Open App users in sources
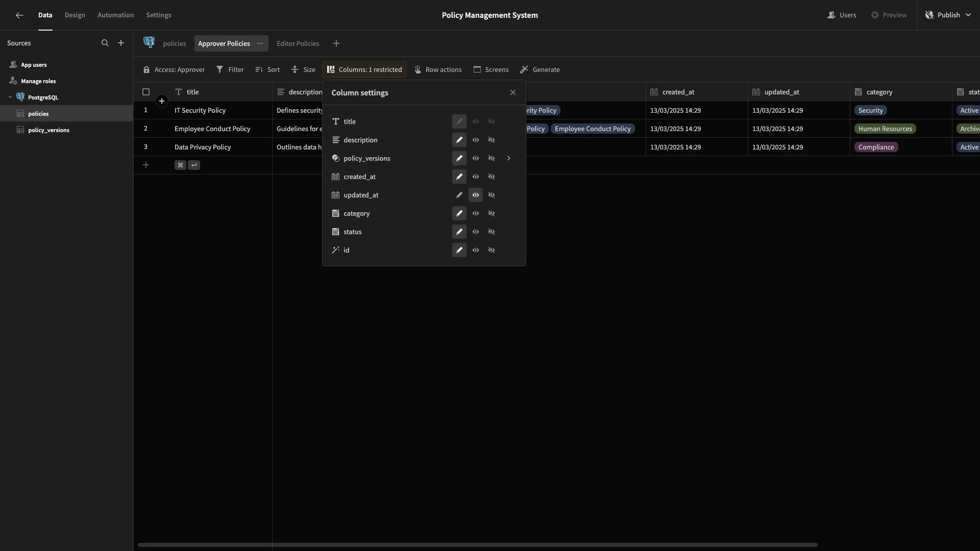 pos(34,65)
